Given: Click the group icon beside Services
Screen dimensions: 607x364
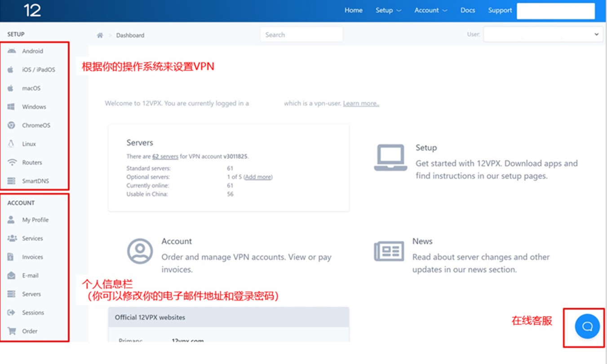Looking at the screenshot, I should [x=12, y=238].
